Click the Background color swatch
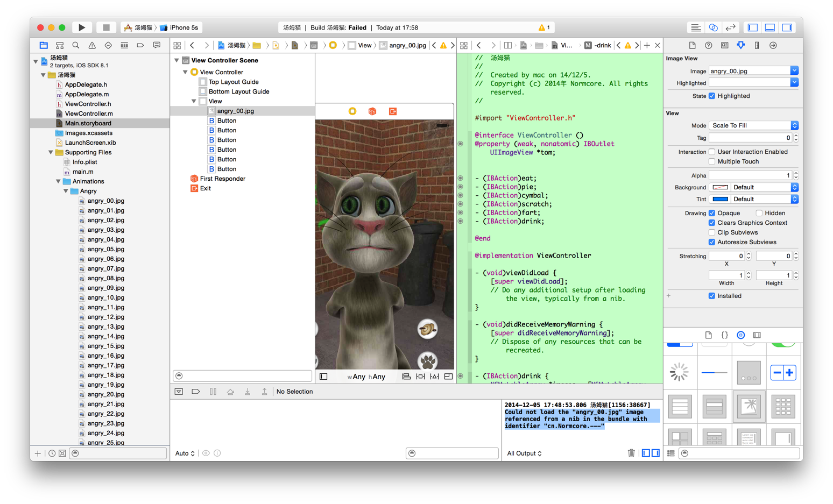The width and height of the screenshot is (833, 504). [x=720, y=187]
